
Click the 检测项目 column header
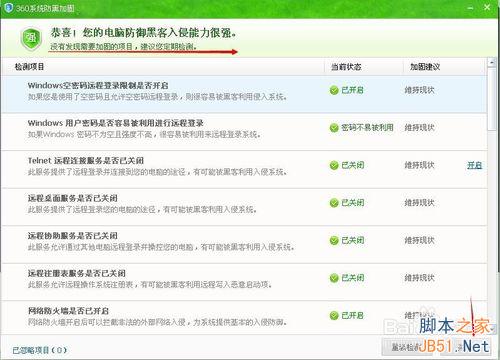point(29,67)
